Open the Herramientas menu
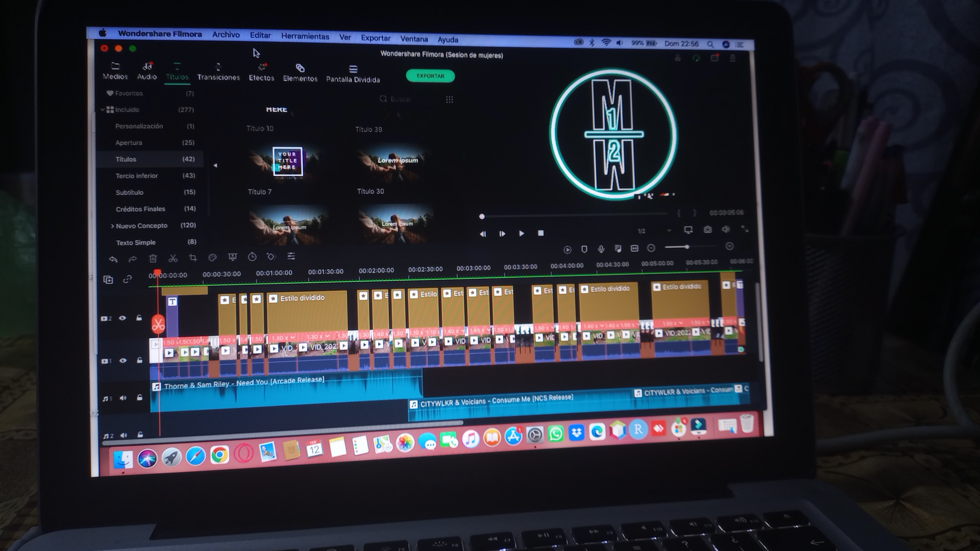980x551 pixels. click(305, 36)
